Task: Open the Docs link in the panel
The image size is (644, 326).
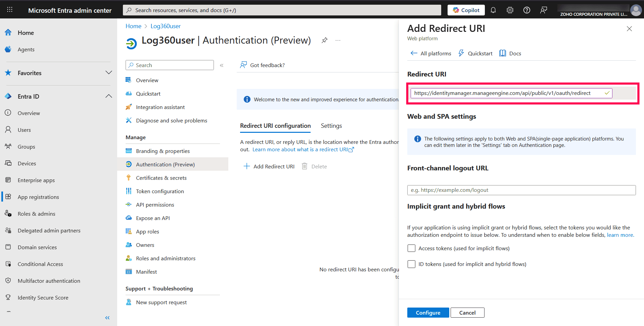Action: tap(514, 53)
